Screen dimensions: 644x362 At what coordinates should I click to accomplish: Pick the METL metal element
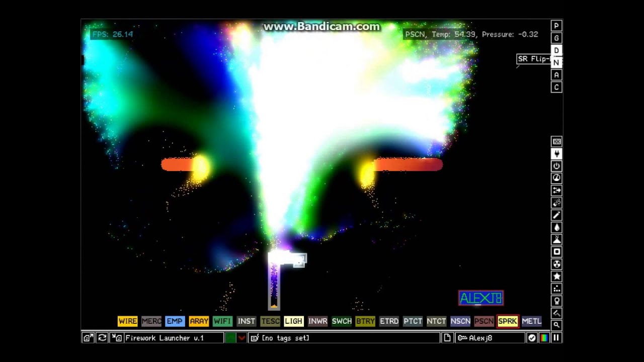pos(531,321)
